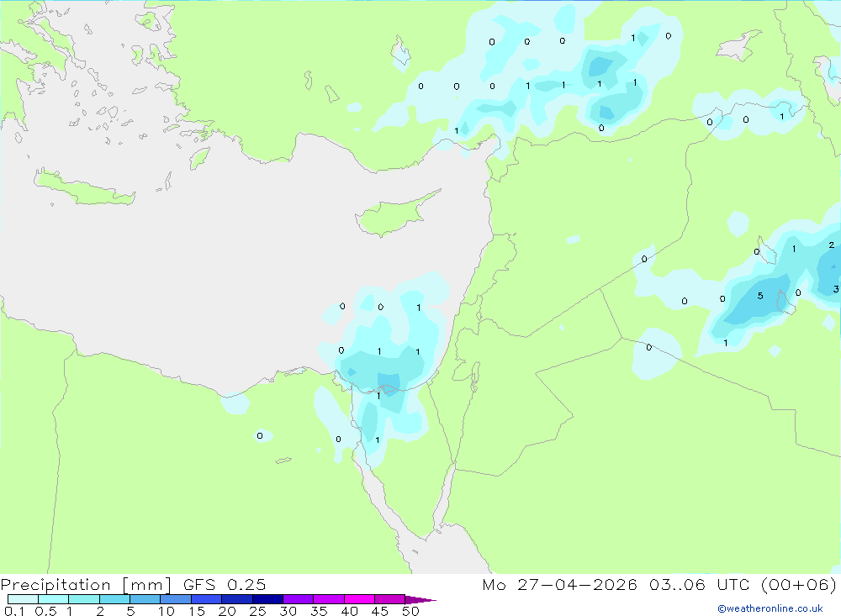
Task: Click the "Precipitation [mm]" title text
Action: pos(86,585)
